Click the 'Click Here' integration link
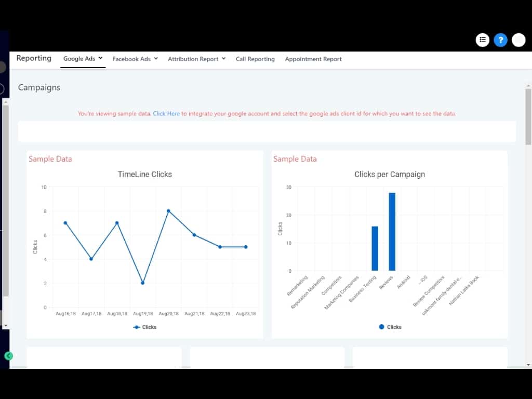The width and height of the screenshot is (532, 399). pyautogui.click(x=166, y=113)
